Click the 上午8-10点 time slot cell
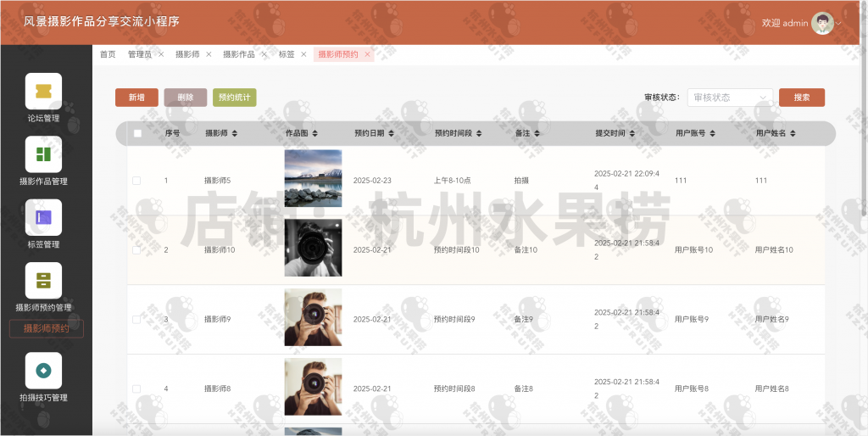Image resolution: width=868 pixels, height=436 pixels. coord(453,181)
